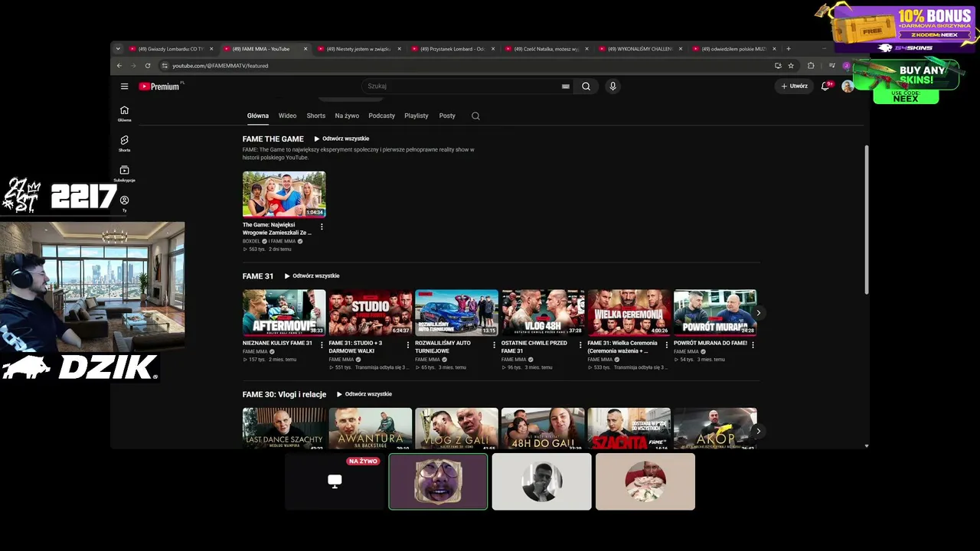Open the BOXDEL channel link

click(252, 241)
